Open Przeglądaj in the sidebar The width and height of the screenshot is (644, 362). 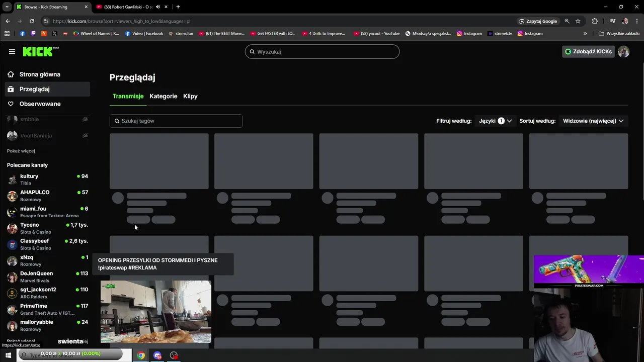48,89
